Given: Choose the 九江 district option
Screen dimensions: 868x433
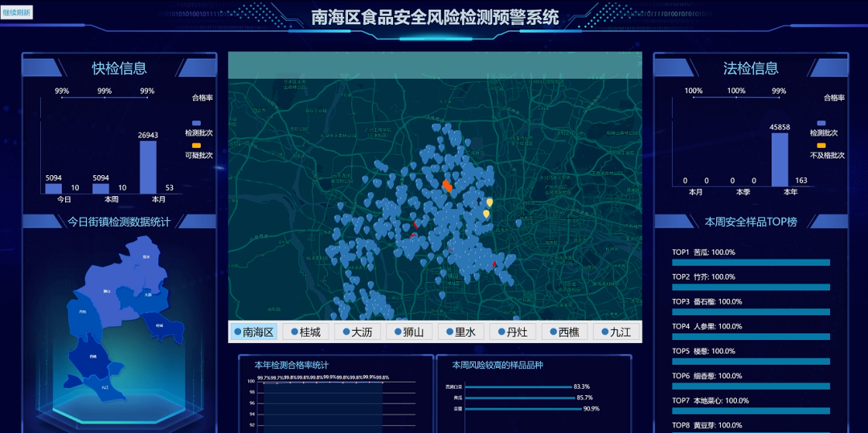Looking at the screenshot, I should click(616, 332).
